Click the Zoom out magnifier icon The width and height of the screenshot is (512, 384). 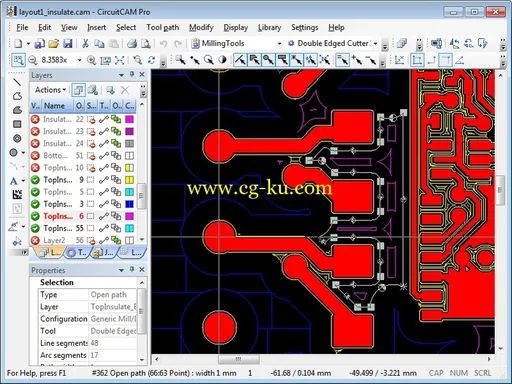pyautogui.click(x=33, y=60)
